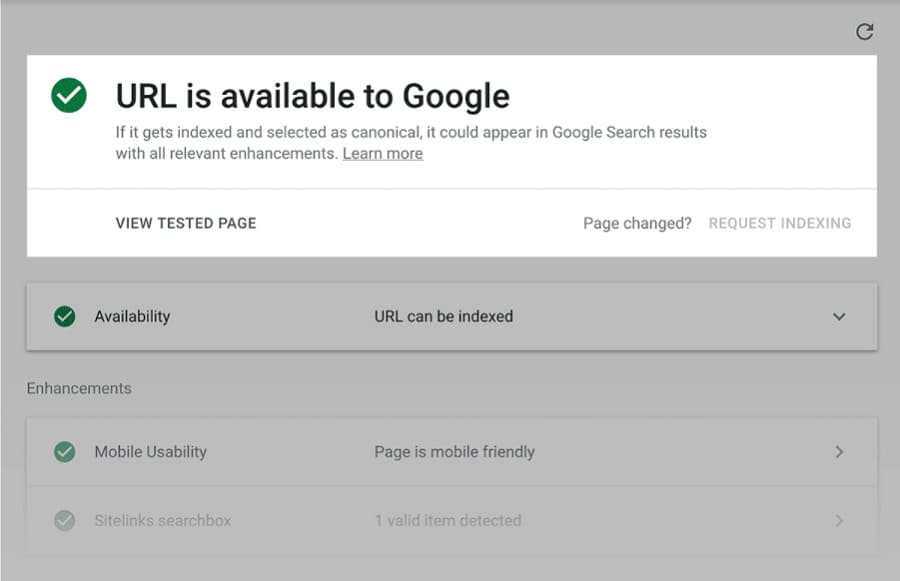This screenshot has width=900, height=581.
Task: Open Sitelinks searchbox details via right chevron
Action: pyautogui.click(x=839, y=521)
